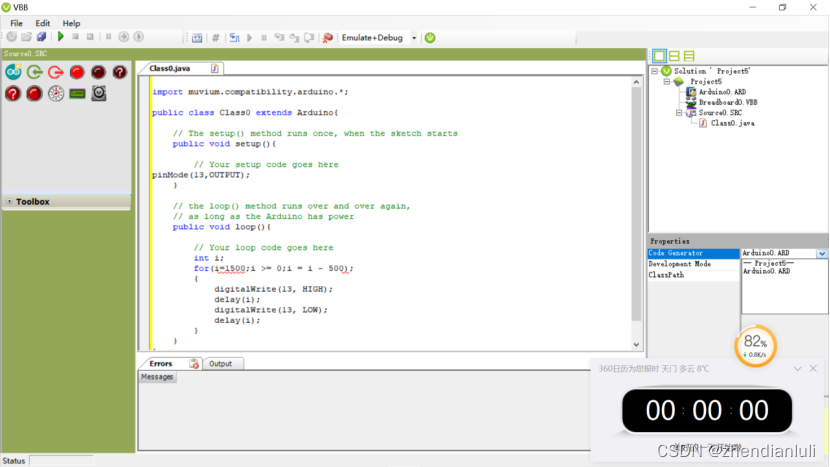This screenshot has width=830, height=467.
Task: Close the 360 calendar popup
Action: click(813, 369)
